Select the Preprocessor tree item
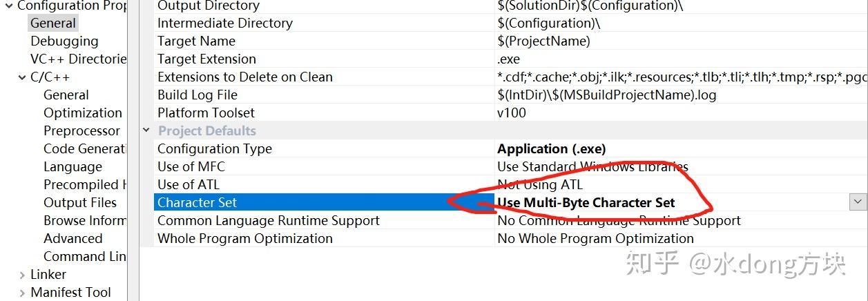The height and width of the screenshot is (301, 868). [81, 130]
